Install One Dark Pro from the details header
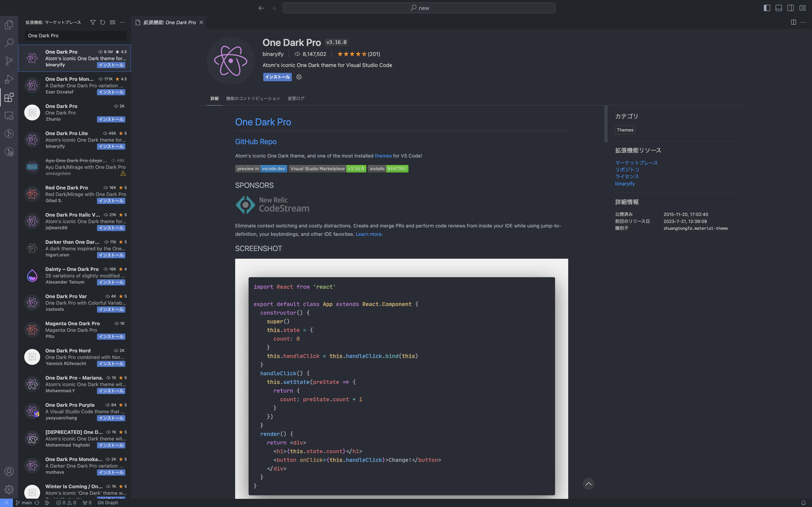Screen dimensions: 812x507 [277, 77]
